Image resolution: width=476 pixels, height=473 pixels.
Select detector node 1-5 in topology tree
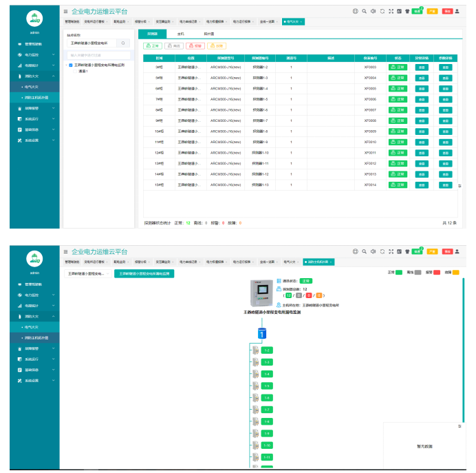point(267,386)
